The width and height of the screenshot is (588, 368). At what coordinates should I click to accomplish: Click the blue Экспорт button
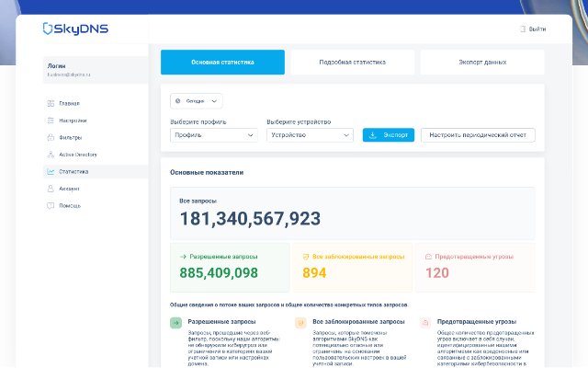(x=389, y=135)
